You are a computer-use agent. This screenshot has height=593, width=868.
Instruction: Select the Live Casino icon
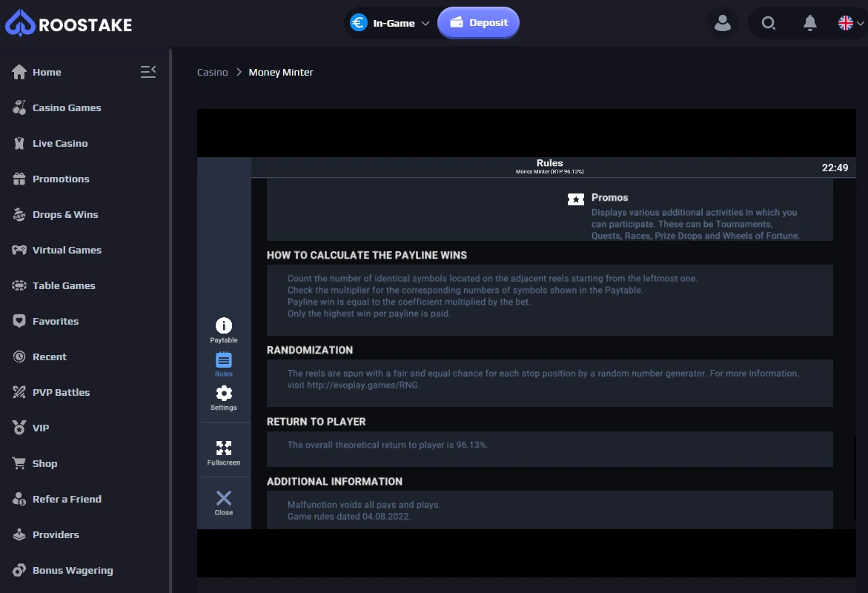click(19, 143)
